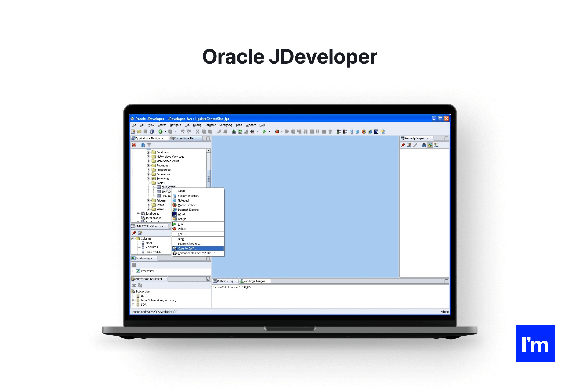Expand the Processes node in Run Manager

[x=133, y=271]
